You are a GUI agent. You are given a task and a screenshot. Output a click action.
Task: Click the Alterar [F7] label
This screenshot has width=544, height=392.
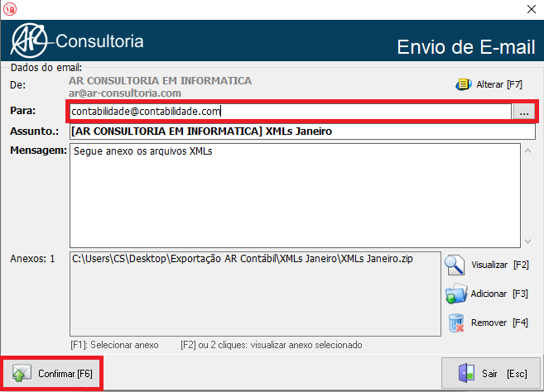click(x=499, y=84)
